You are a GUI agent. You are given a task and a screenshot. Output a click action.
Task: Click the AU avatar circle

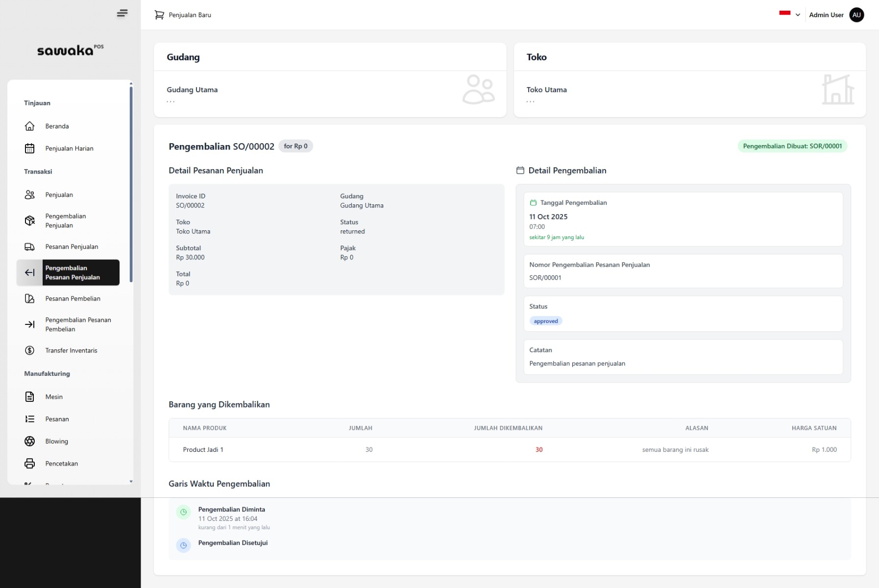coord(856,15)
